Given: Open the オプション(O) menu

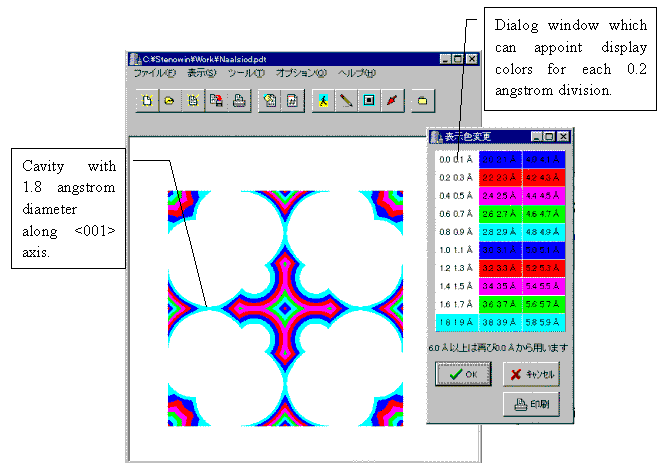Looking at the screenshot, I should (x=301, y=73).
